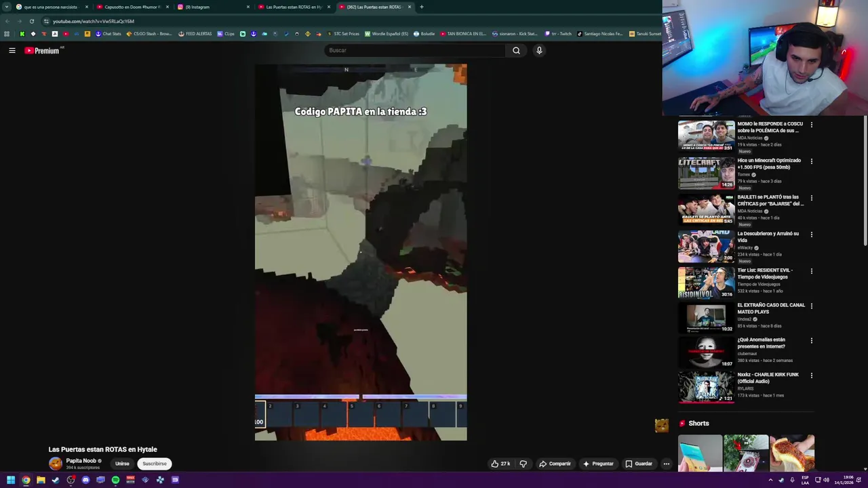
Task: Open more actions beside Guardar
Action: click(667, 464)
